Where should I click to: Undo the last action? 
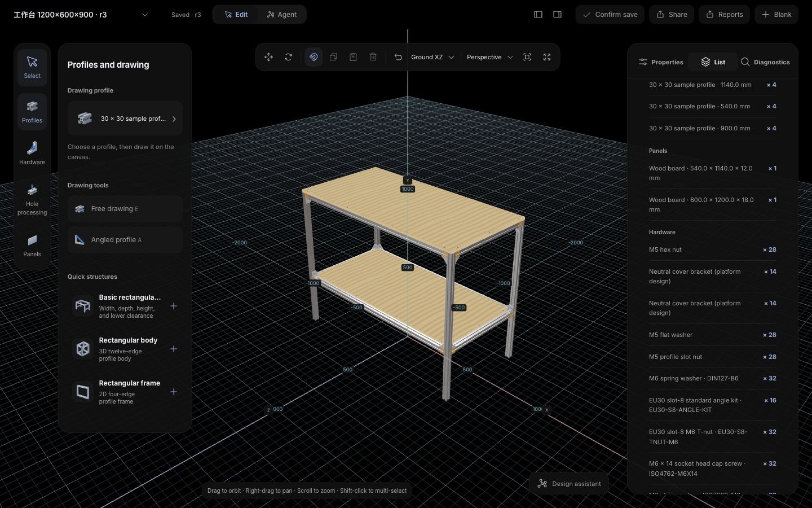click(x=398, y=57)
